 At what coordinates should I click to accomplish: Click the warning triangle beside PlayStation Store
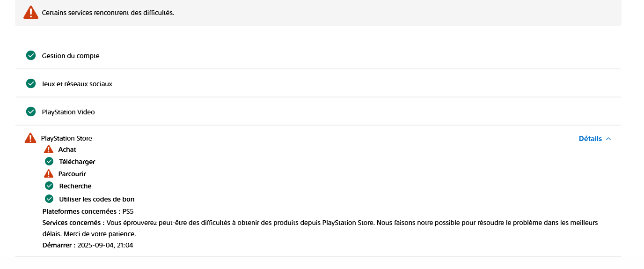(30, 138)
